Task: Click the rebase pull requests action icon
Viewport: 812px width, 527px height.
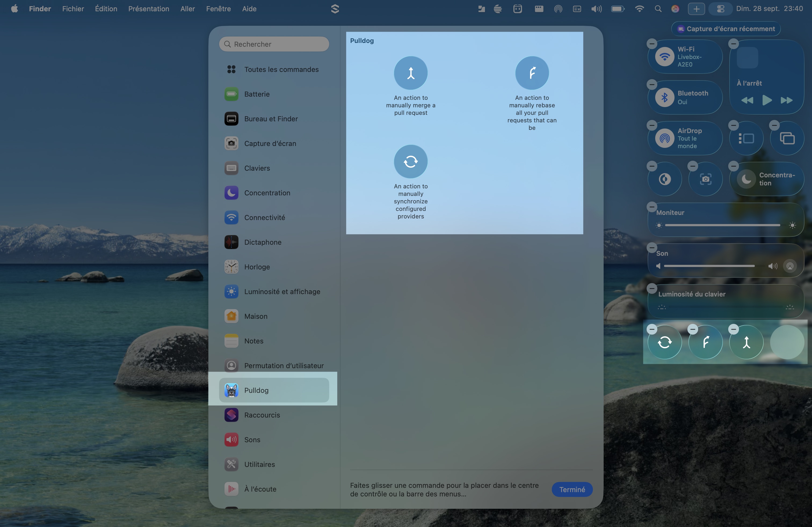Action: coord(532,73)
